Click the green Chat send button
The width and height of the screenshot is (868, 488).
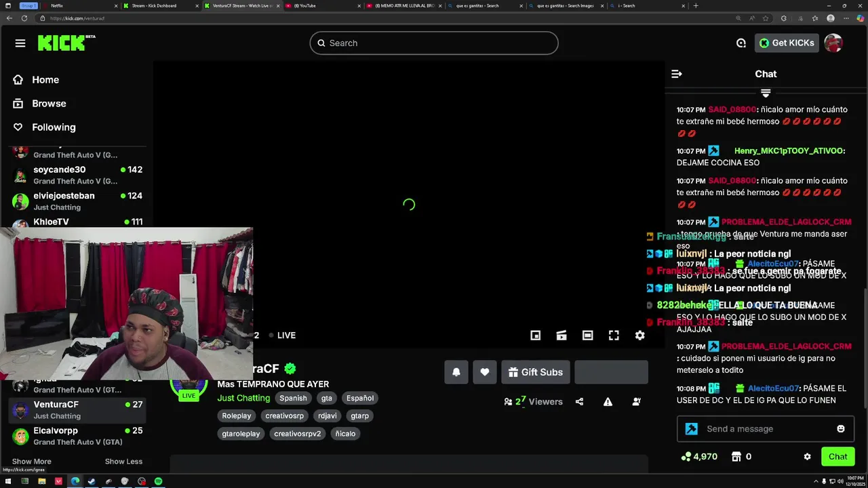click(837, 456)
